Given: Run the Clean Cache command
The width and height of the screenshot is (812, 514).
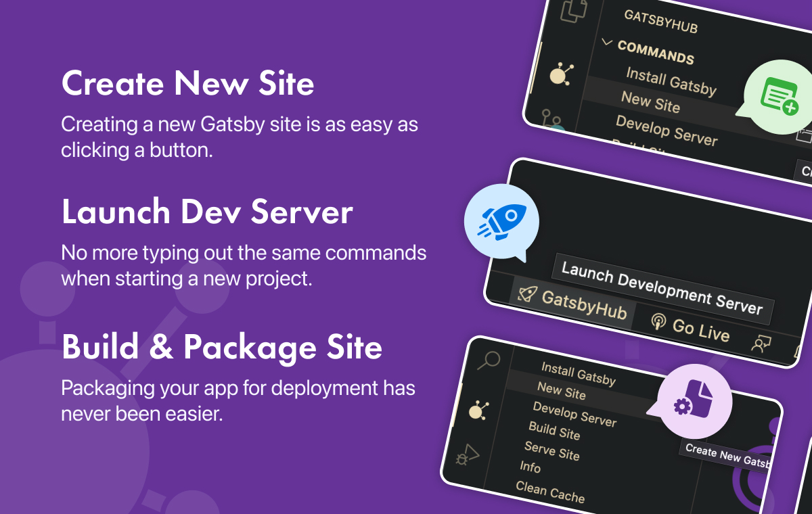Looking at the screenshot, I should (x=549, y=492).
